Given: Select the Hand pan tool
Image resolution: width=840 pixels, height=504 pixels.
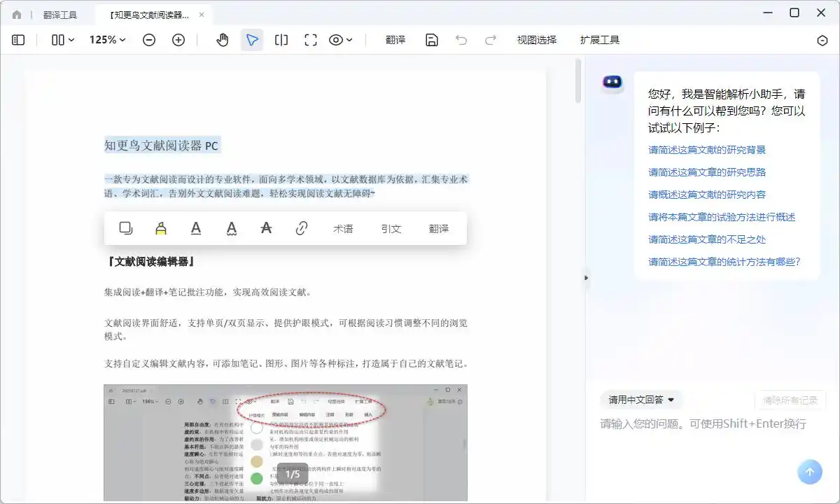Looking at the screenshot, I should 222,40.
